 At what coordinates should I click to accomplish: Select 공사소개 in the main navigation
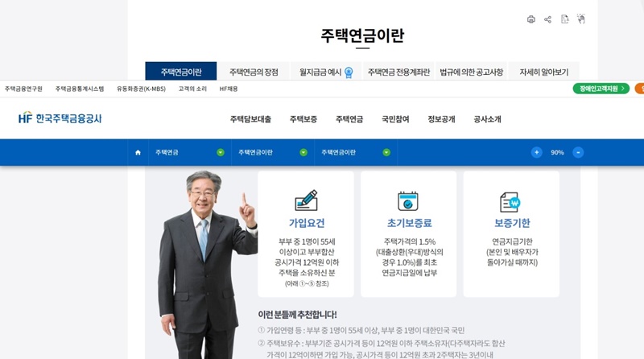click(487, 119)
